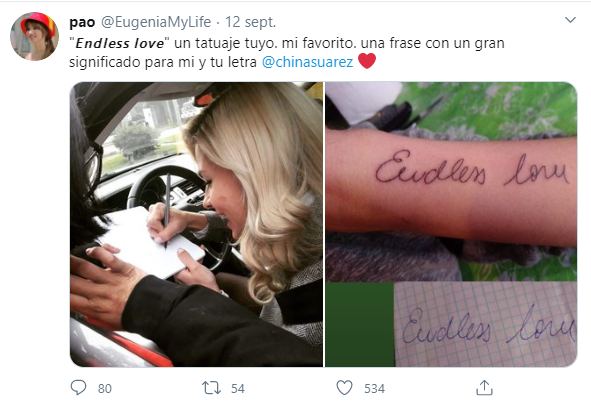Click the red heart emoji in the tweet
The image size is (591, 406).
point(367,61)
